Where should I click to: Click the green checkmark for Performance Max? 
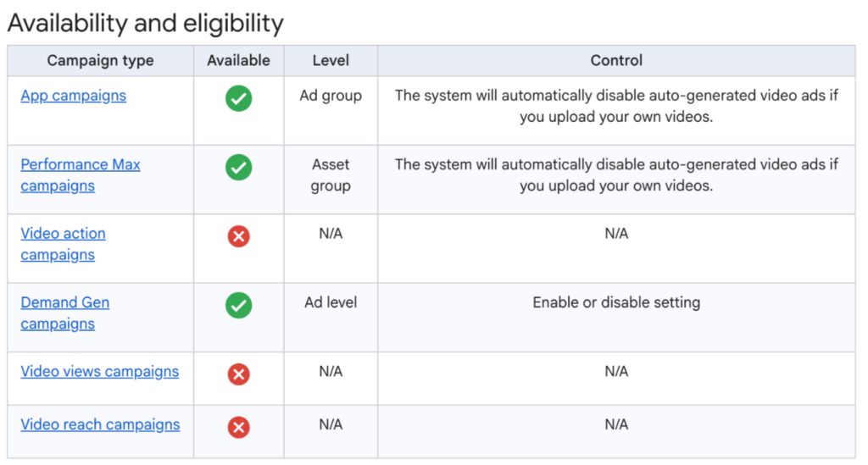coord(238,168)
